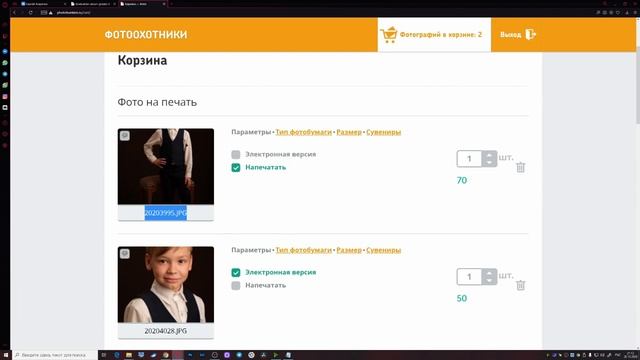Uncheck Напечатать for 20203995.JPG
Screen dimensions: 640x360
(236, 167)
